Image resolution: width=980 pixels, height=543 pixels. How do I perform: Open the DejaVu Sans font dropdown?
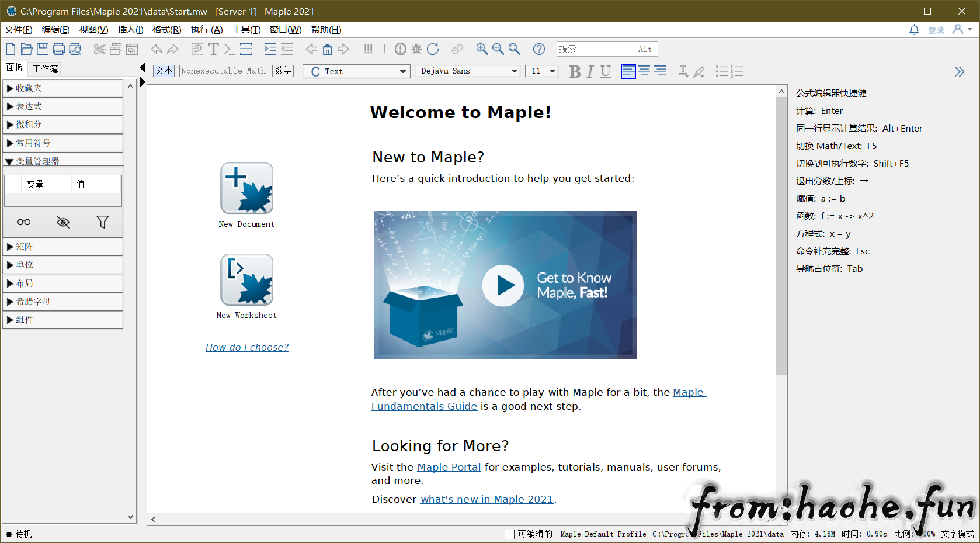tap(468, 71)
